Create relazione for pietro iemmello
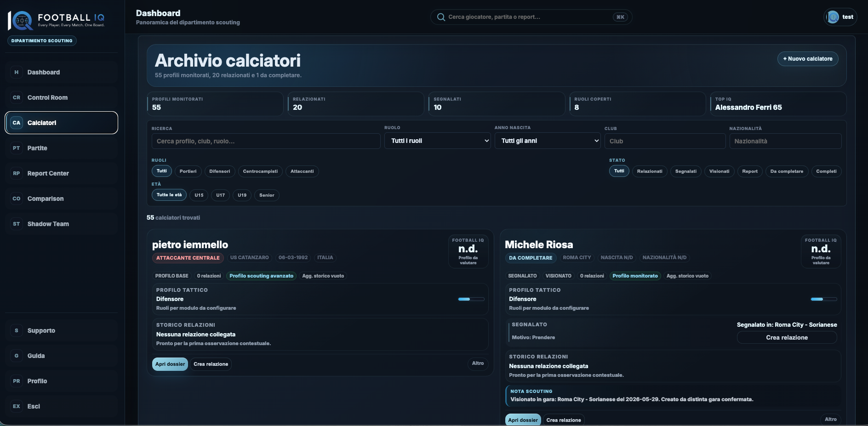This screenshot has width=868, height=426. tap(211, 364)
